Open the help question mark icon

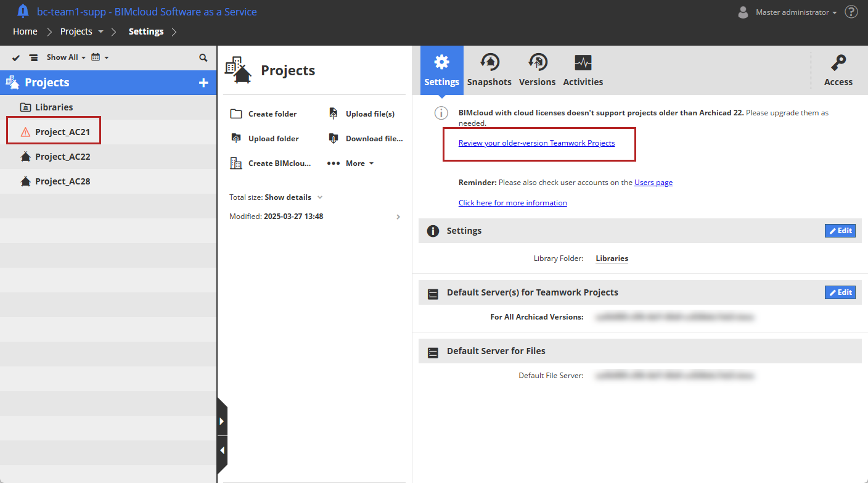pos(851,12)
